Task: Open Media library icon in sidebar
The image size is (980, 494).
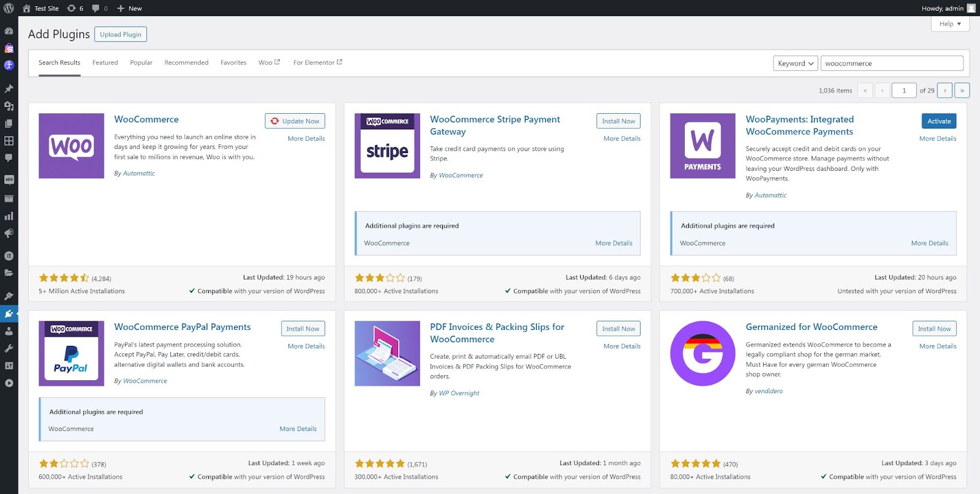Action: 9,106
